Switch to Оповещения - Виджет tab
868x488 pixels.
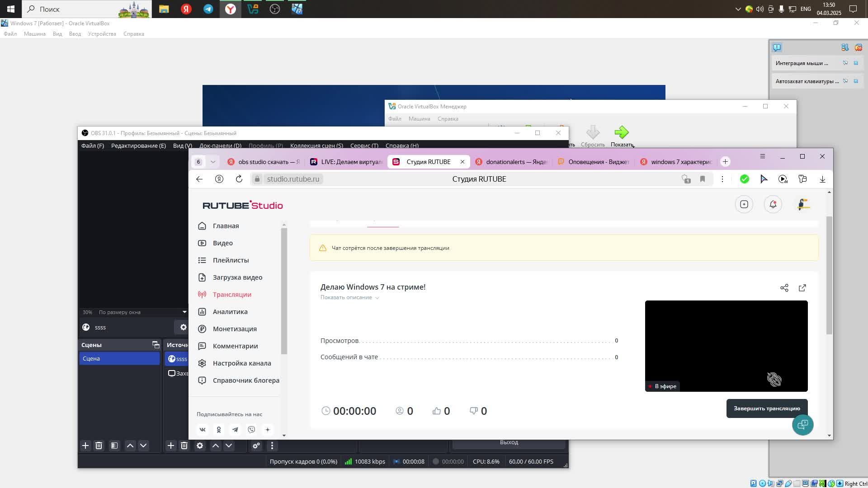pos(594,162)
